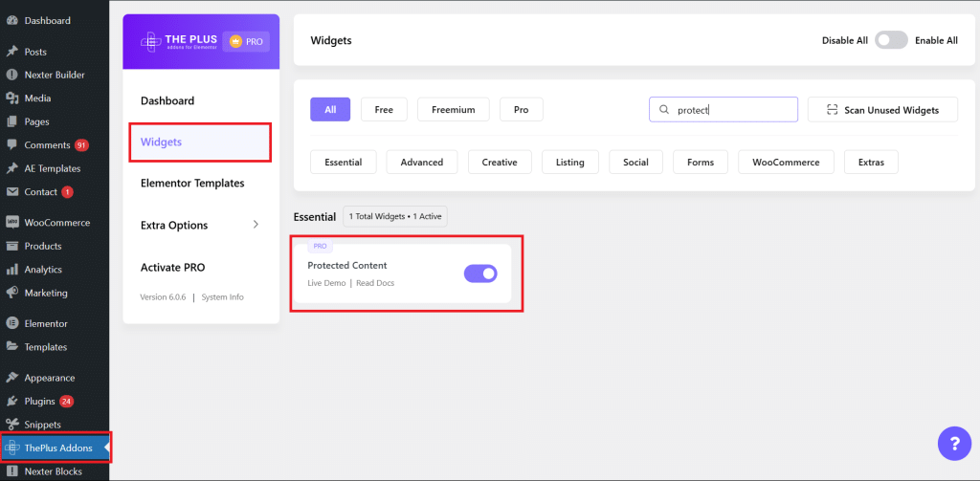Click the Essential section heading above widget
Image resolution: width=980 pixels, height=481 pixels.
point(314,217)
